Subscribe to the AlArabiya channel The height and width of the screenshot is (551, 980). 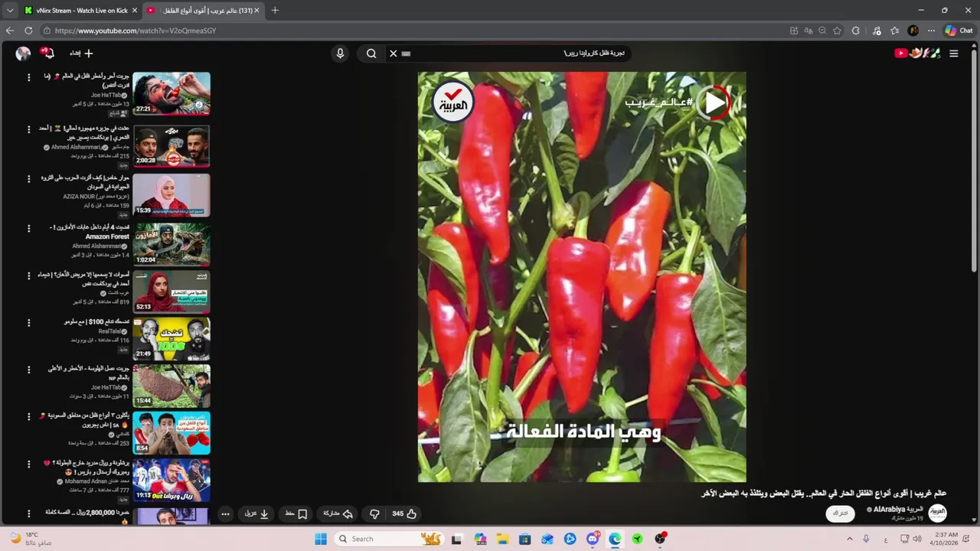coord(841,514)
